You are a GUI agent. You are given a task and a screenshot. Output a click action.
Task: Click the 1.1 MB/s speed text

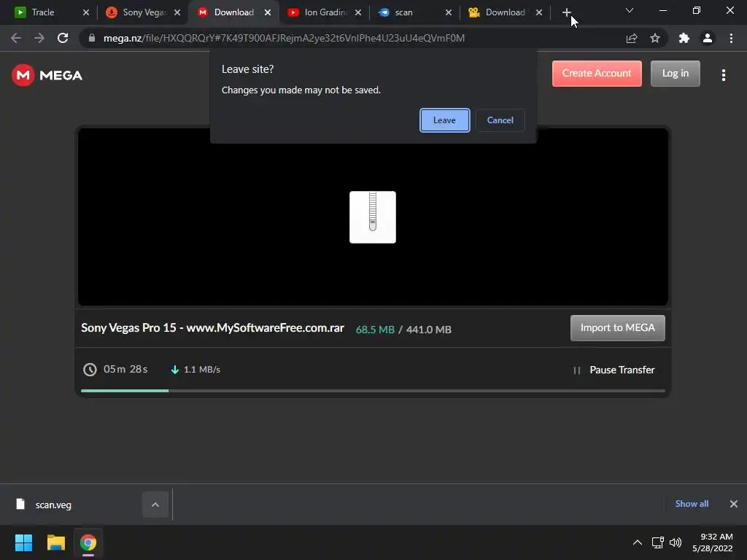click(202, 370)
